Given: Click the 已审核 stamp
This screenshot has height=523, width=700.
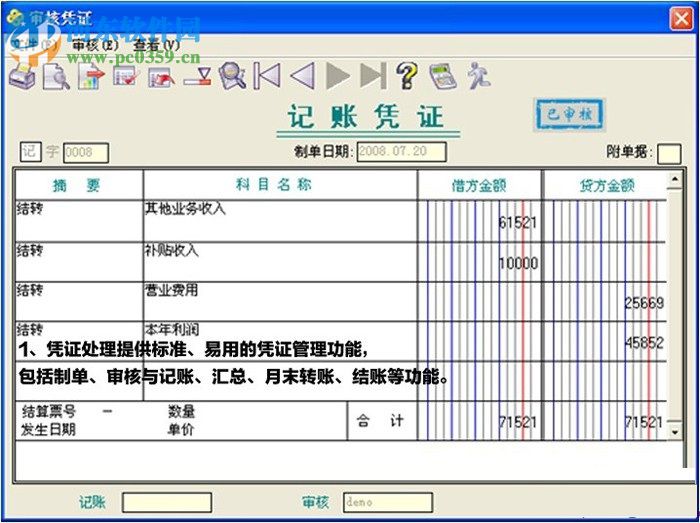Looking at the screenshot, I should [570, 115].
